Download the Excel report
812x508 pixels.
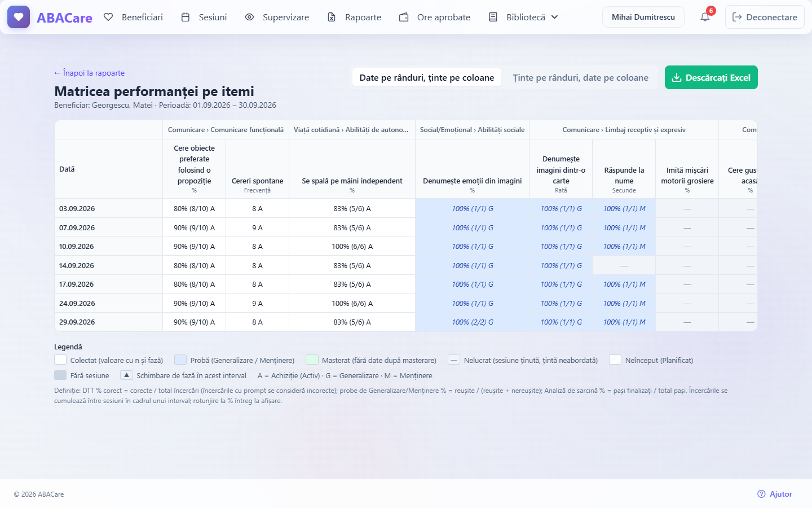711,77
